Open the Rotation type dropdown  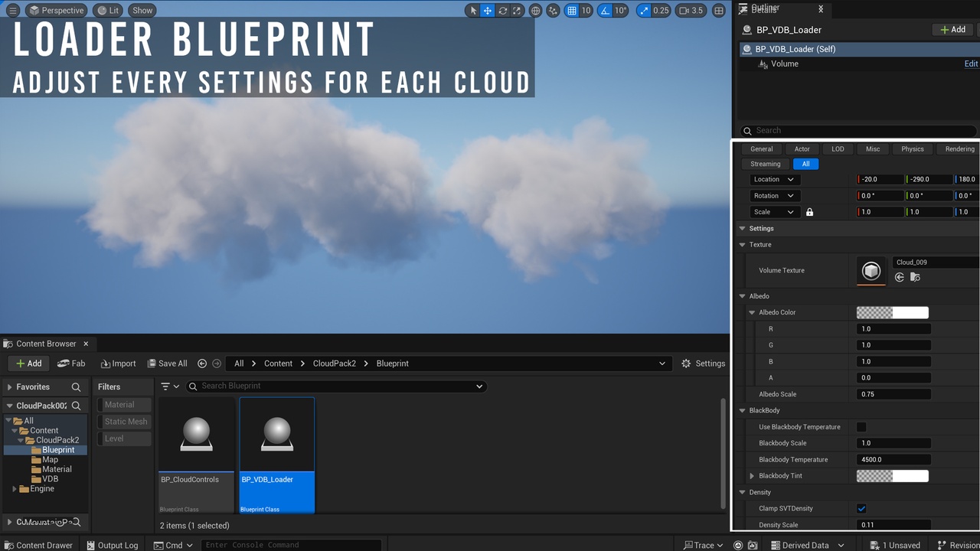click(774, 196)
